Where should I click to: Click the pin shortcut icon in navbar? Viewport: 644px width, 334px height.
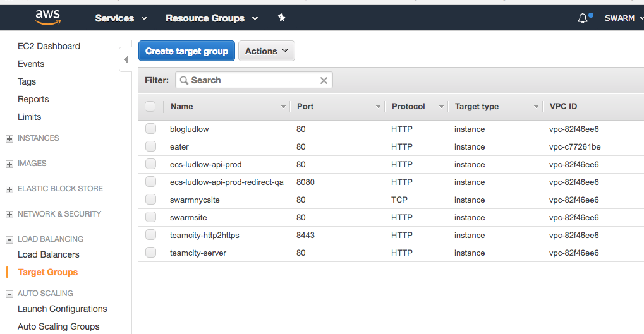282,18
